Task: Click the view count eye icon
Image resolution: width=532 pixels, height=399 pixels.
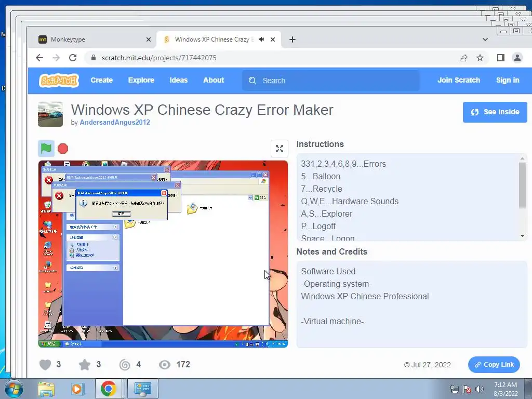Action: click(x=165, y=365)
